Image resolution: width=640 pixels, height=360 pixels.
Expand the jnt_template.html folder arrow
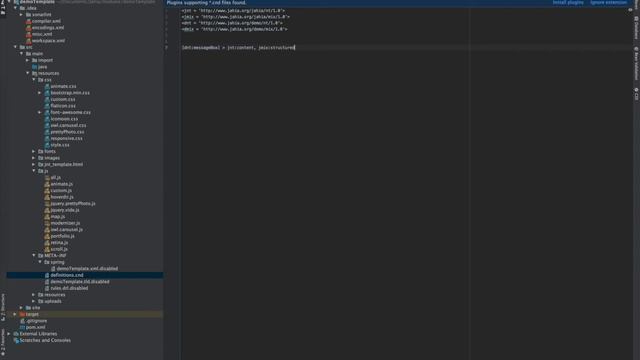point(34,164)
